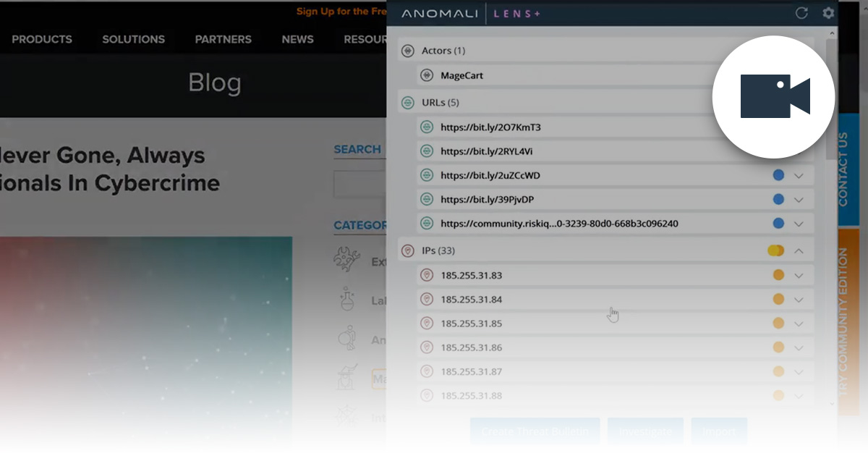Click the refresh icon in Anomali Lens header
Screen dimensions: 868x456
coord(801,13)
